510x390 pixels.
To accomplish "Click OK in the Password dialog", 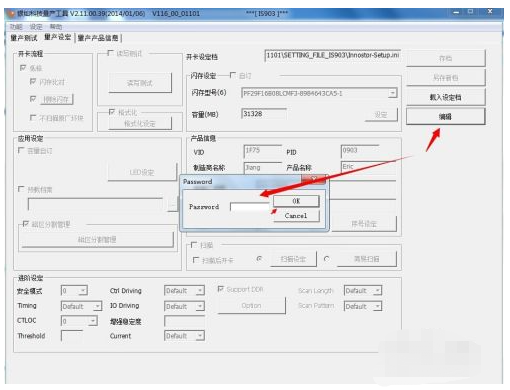I will tap(296, 201).
